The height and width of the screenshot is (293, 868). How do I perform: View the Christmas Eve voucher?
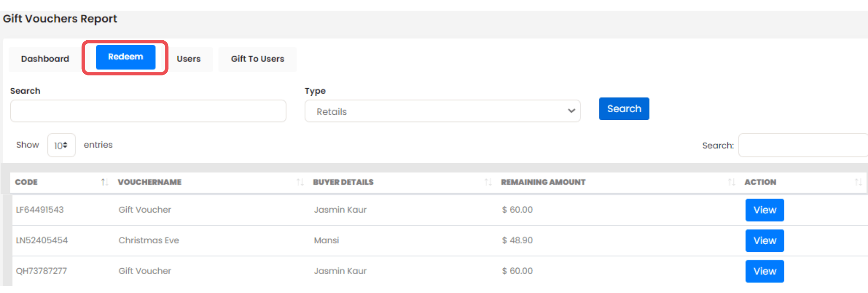click(x=764, y=241)
